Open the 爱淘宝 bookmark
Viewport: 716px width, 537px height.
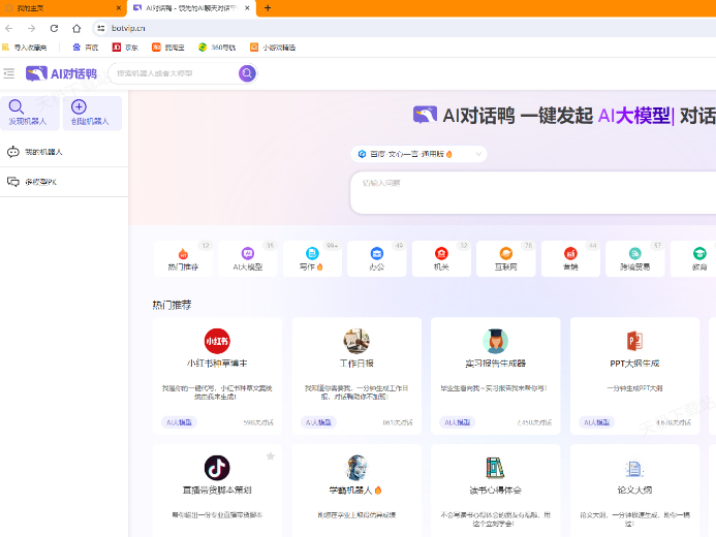coord(168,47)
